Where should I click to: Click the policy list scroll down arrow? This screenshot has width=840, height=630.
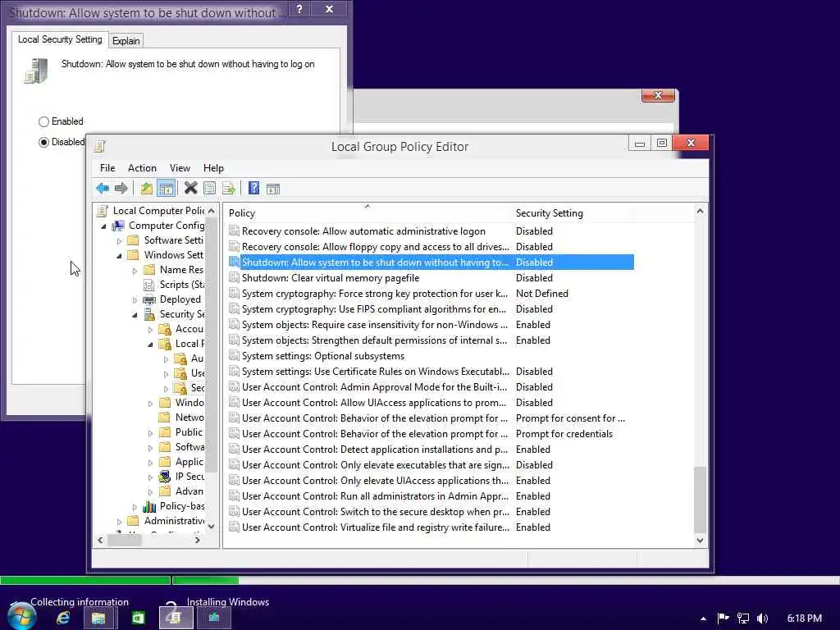[x=700, y=541]
